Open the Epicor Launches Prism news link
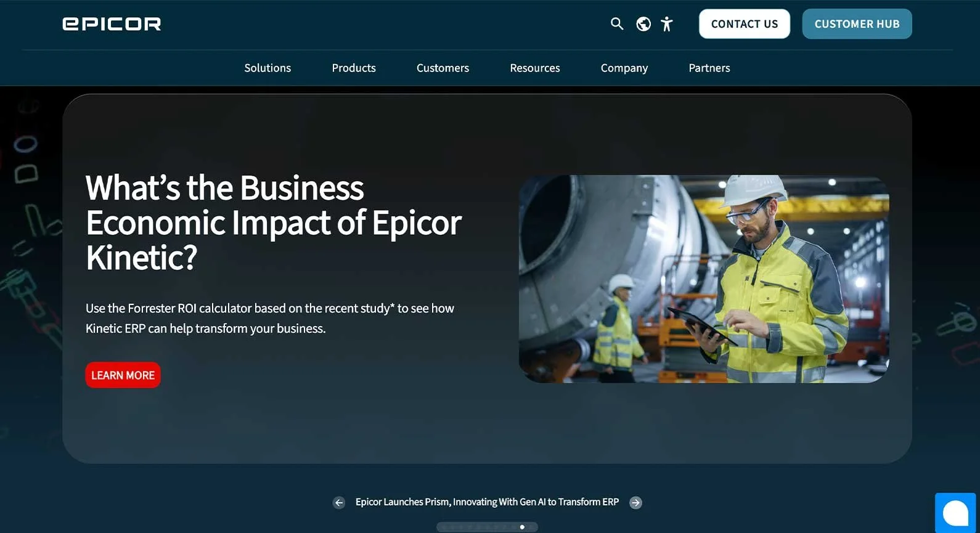The height and width of the screenshot is (533, 980). pyautogui.click(x=487, y=502)
